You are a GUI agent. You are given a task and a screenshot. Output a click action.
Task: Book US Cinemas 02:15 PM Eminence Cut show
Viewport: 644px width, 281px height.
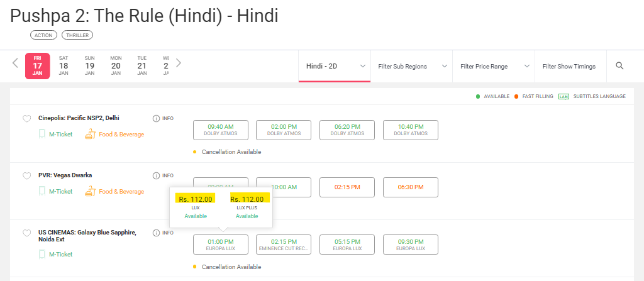click(x=284, y=245)
